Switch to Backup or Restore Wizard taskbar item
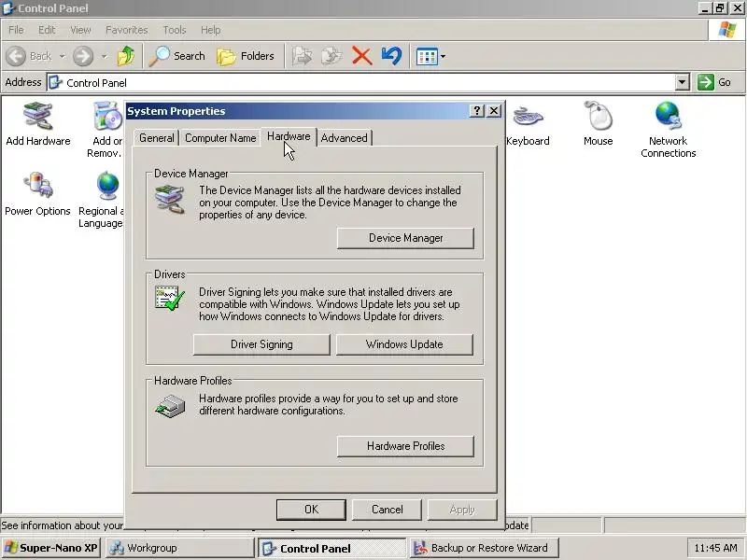The width and height of the screenshot is (747, 560). (484, 548)
